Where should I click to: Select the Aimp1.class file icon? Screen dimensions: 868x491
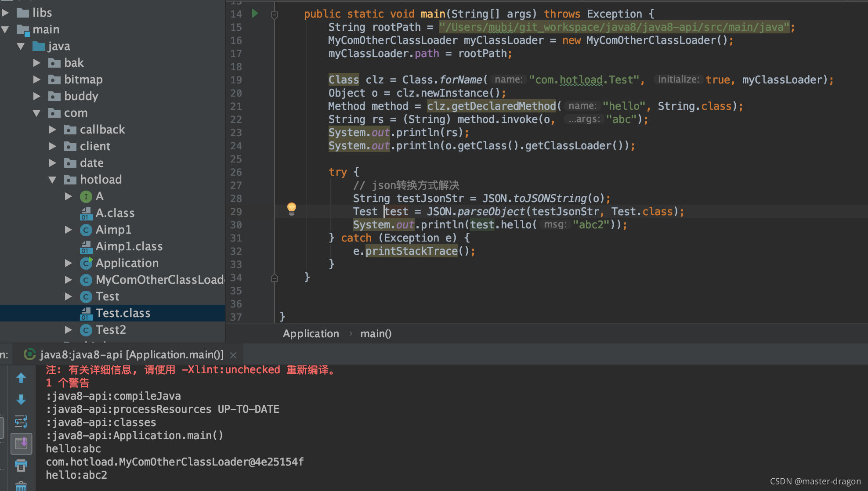point(86,247)
